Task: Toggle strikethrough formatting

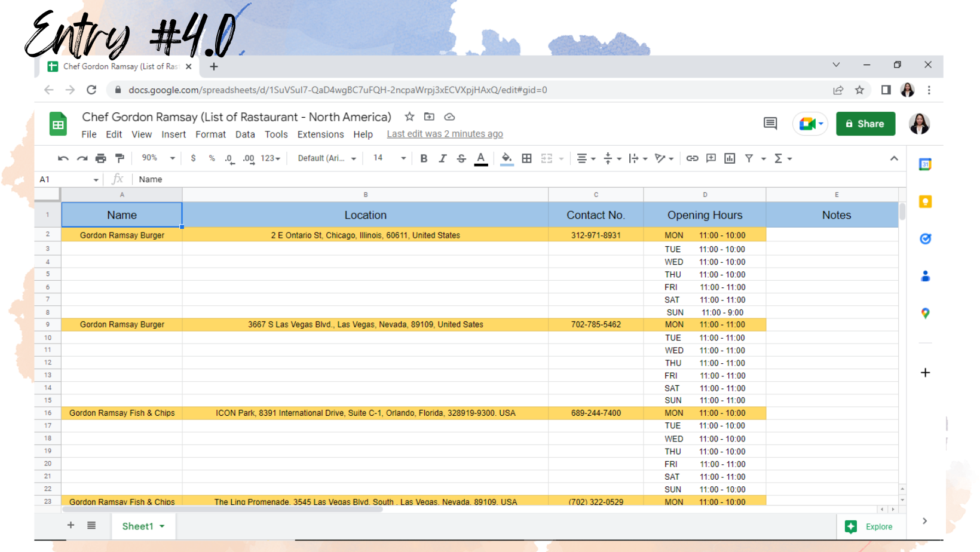Action: 461,158
